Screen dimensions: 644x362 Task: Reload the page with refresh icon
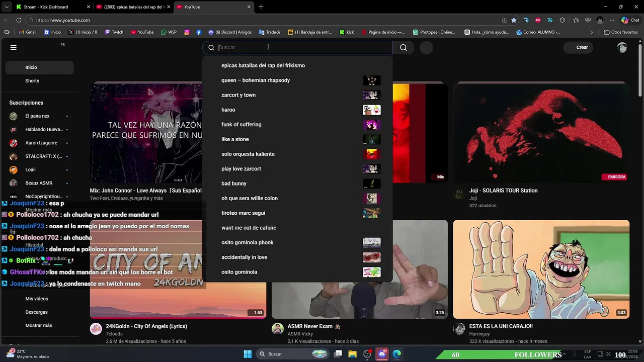(x=19, y=20)
